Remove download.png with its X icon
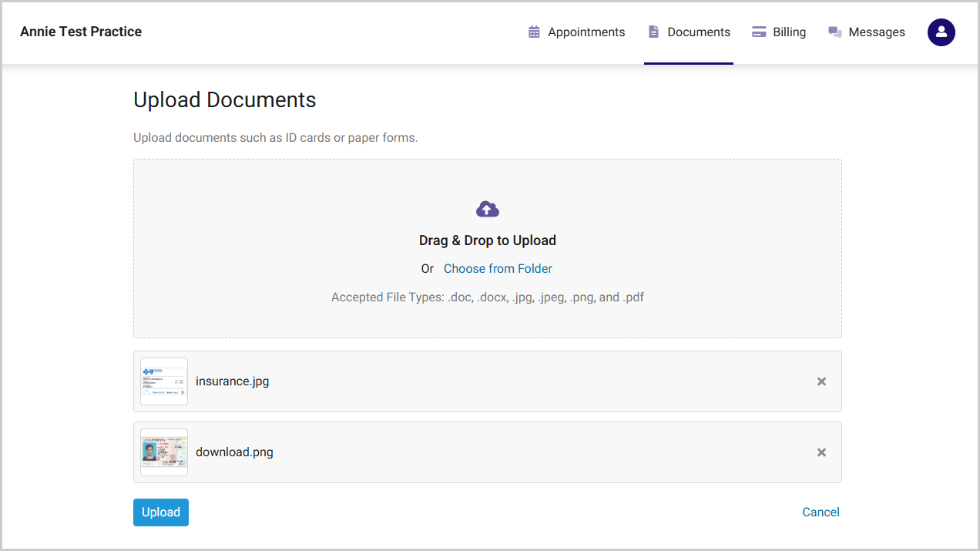The width and height of the screenshot is (980, 551). click(x=821, y=452)
